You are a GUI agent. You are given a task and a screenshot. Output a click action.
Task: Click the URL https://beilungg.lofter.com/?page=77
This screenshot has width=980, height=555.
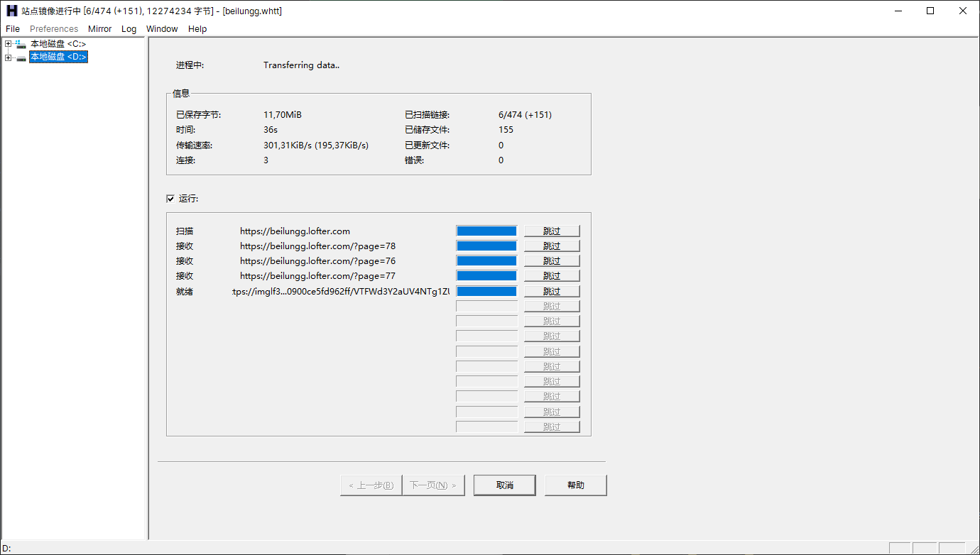click(x=317, y=276)
